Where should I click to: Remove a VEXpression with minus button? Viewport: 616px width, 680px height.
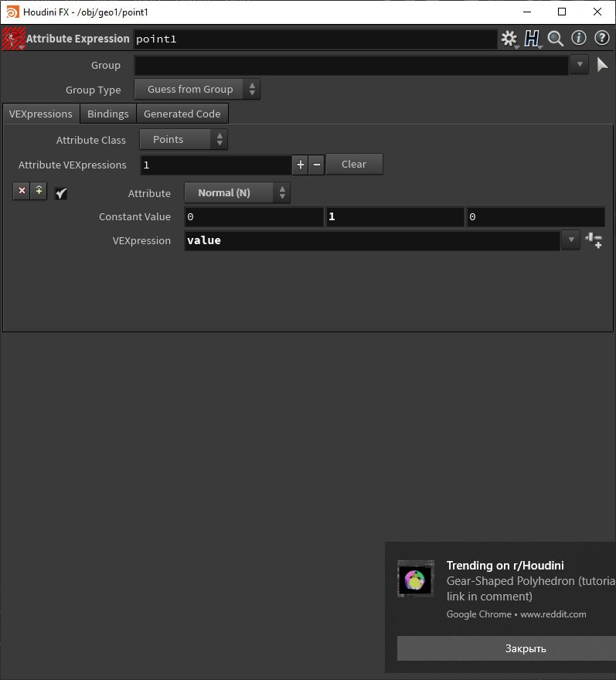(317, 165)
